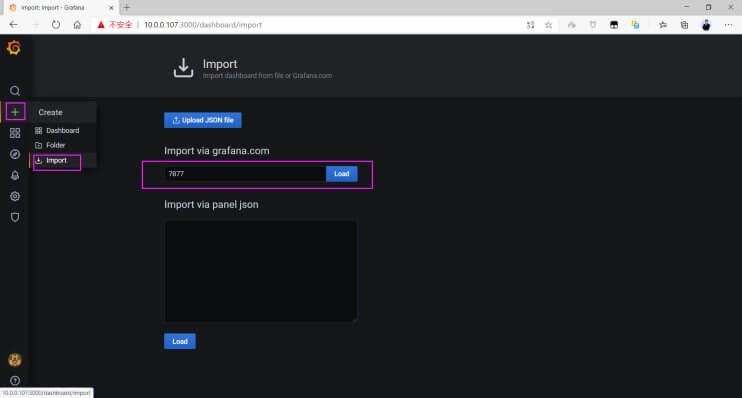Screen dimensions: 742x398
Task: Click the large Import download icon
Action: pyautogui.click(x=183, y=68)
